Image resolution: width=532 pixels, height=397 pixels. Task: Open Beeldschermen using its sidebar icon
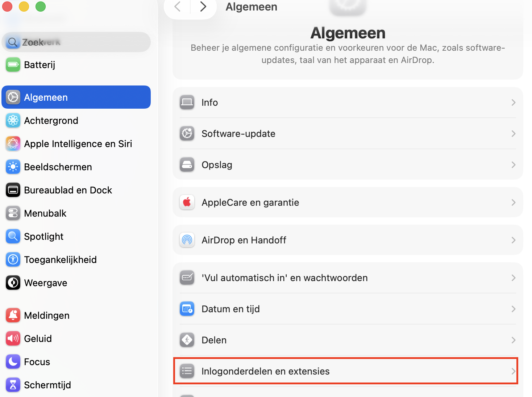[x=13, y=167]
